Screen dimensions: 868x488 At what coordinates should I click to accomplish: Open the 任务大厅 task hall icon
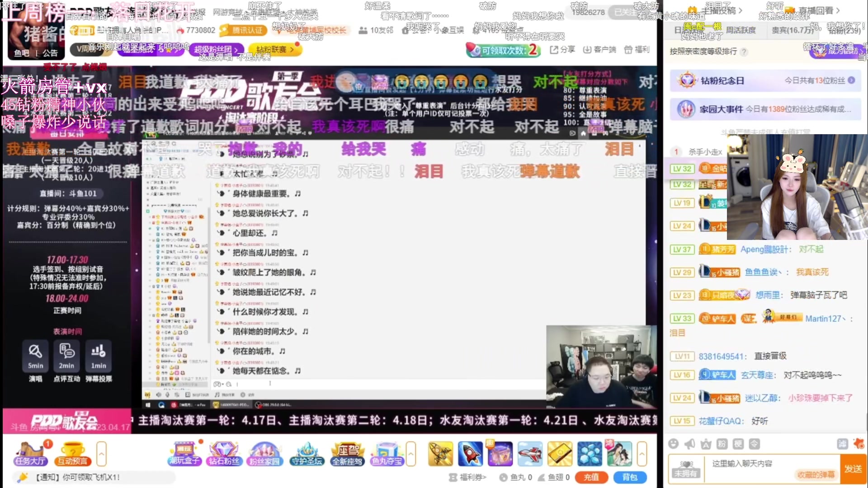pos(31,454)
